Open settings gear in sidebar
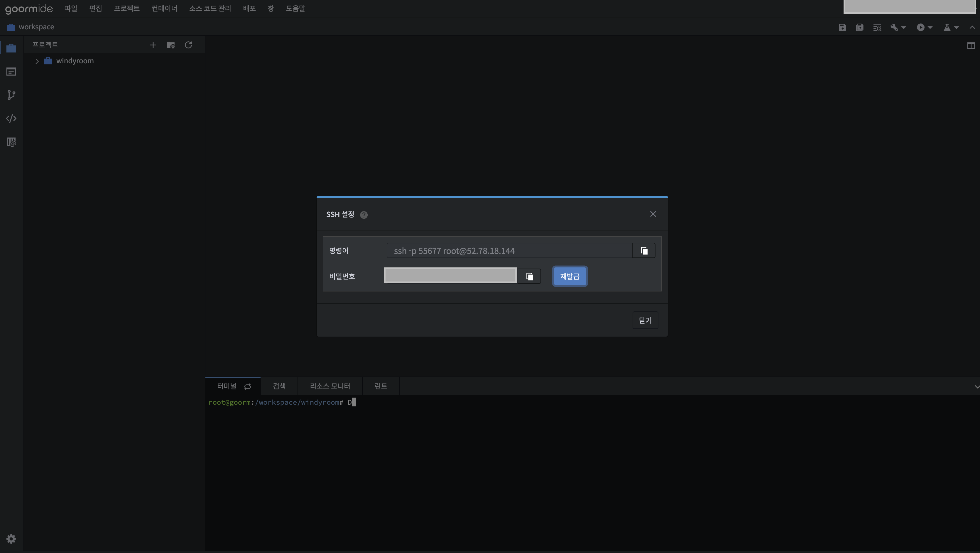The height and width of the screenshot is (553, 980). tap(11, 539)
